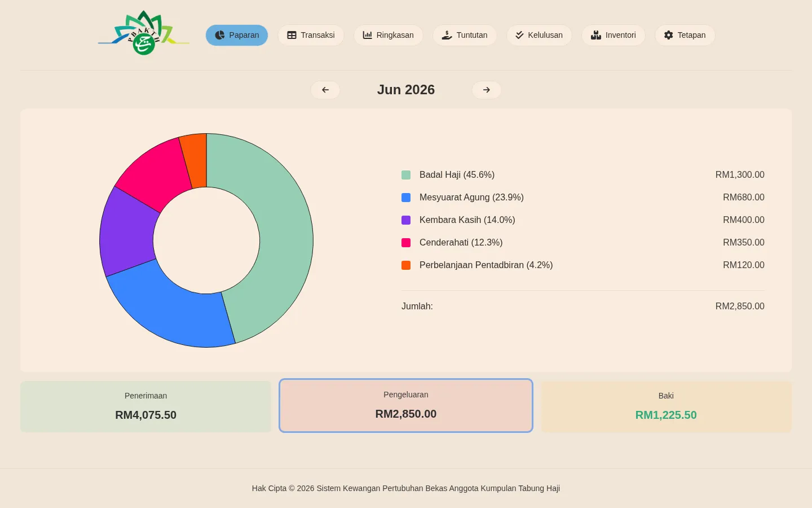
Task: Click 'Cenderahati (12.3%)' legend label
Action: point(461,243)
